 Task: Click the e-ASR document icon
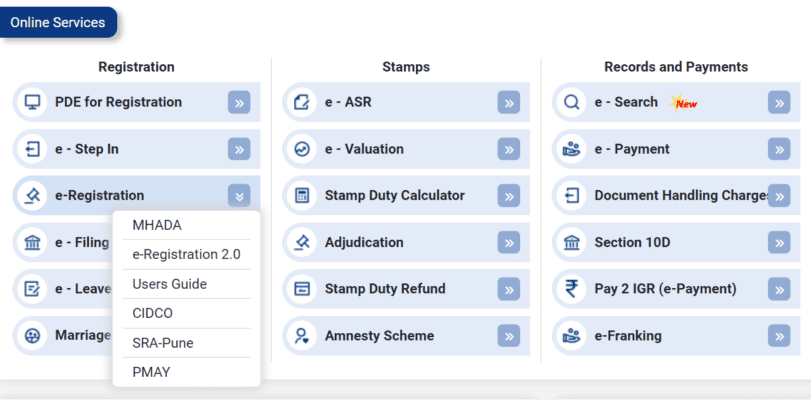302,102
